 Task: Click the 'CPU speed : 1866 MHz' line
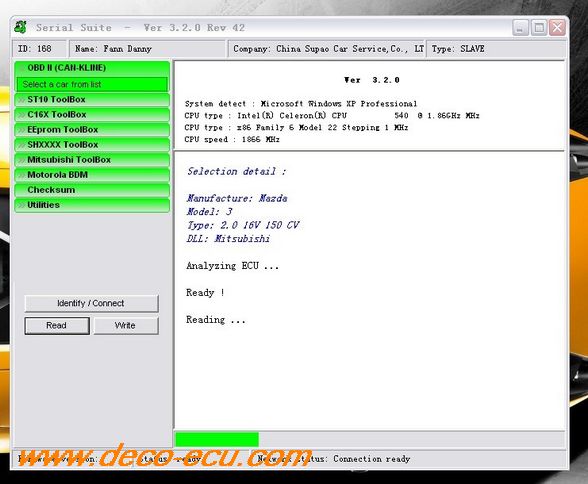(x=232, y=139)
